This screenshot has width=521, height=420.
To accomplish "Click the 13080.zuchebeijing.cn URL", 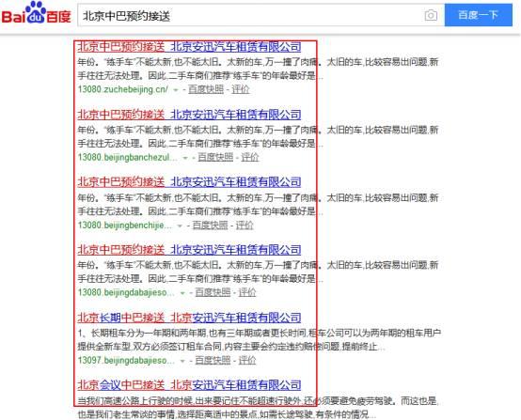I will coord(123,89).
